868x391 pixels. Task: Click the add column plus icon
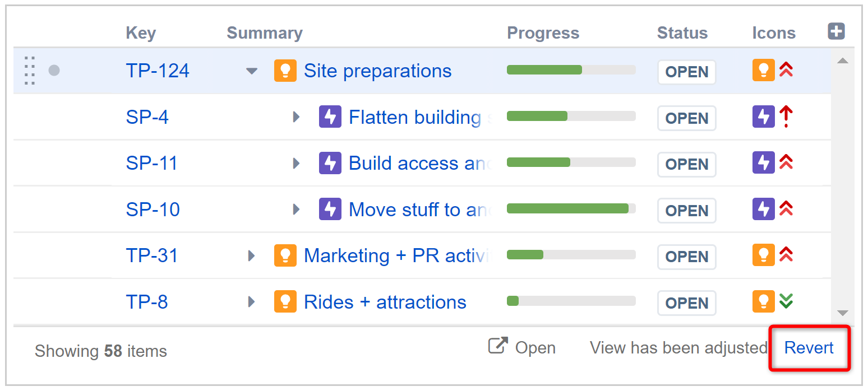pyautogui.click(x=836, y=31)
